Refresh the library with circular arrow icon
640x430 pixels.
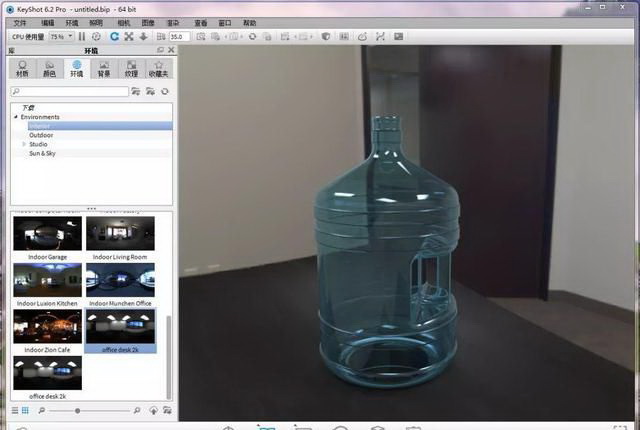coord(165,91)
